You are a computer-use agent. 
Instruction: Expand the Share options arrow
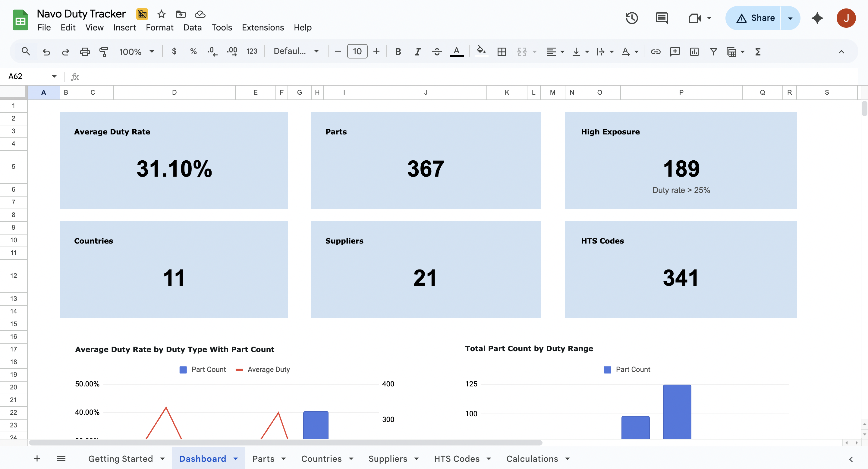[790, 18]
